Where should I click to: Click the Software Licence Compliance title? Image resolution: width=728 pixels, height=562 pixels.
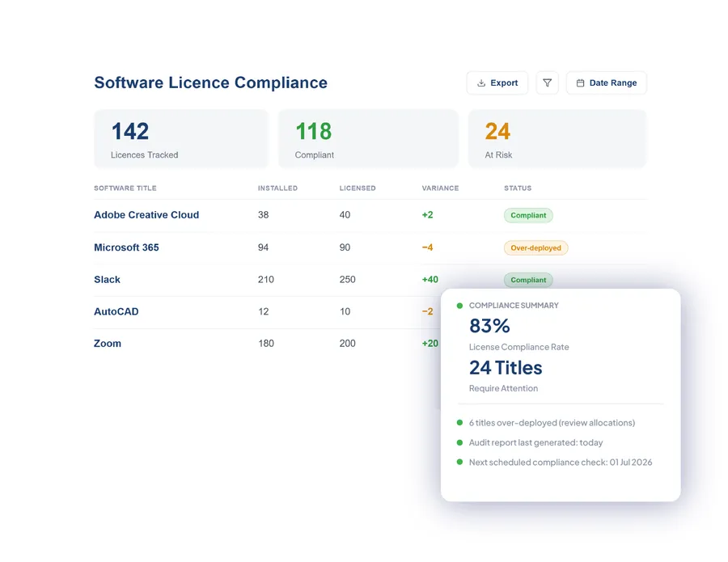click(211, 82)
